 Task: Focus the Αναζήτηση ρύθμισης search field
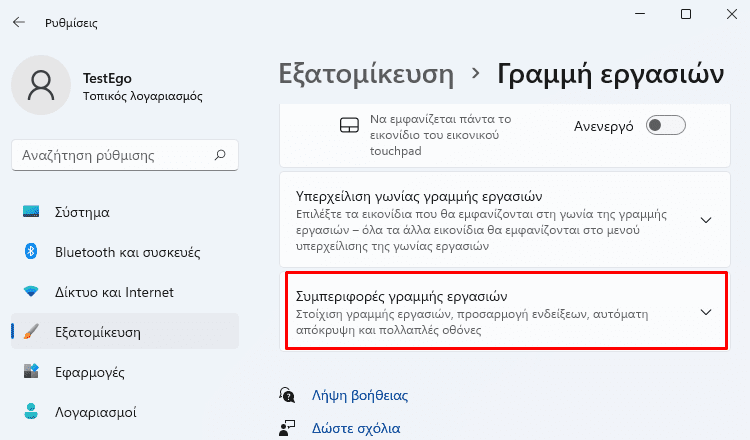[x=125, y=155]
